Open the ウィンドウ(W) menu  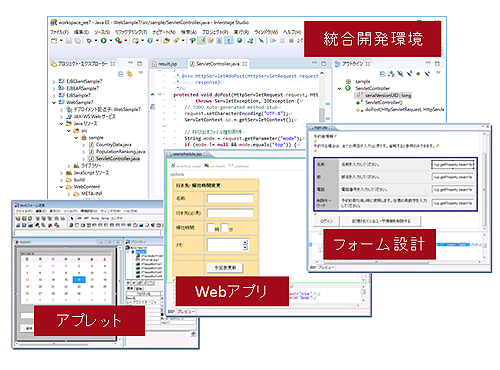click(266, 32)
